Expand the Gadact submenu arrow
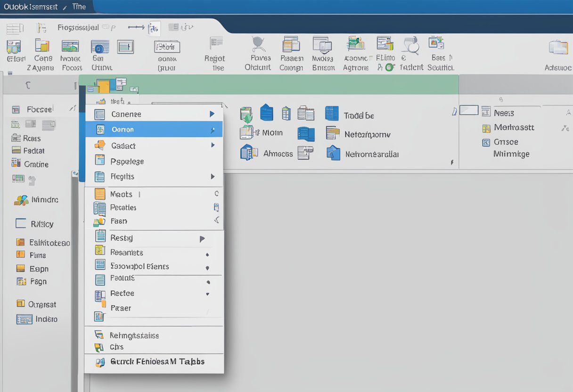Screen dimensions: 573x392 tap(213, 146)
